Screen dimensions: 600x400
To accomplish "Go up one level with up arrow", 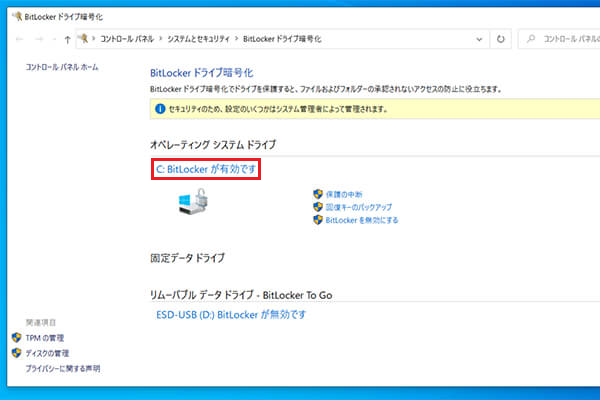I will pyautogui.click(x=66, y=39).
